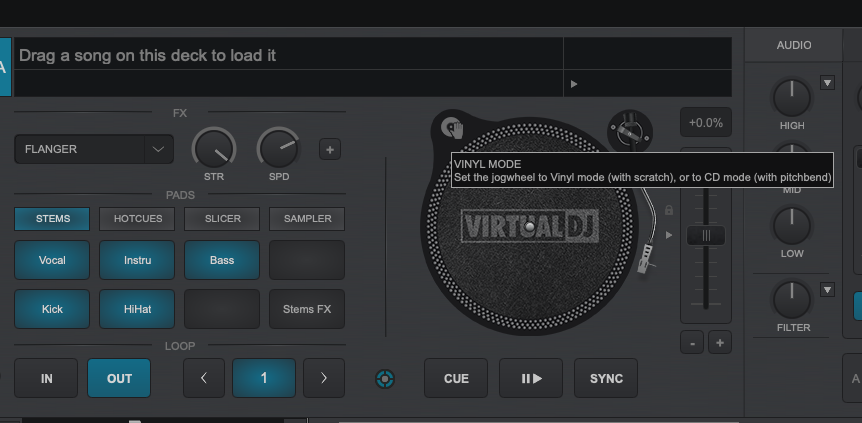This screenshot has height=423, width=862.
Task: Toggle the HiHat stem pad
Action: pos(137,309)
